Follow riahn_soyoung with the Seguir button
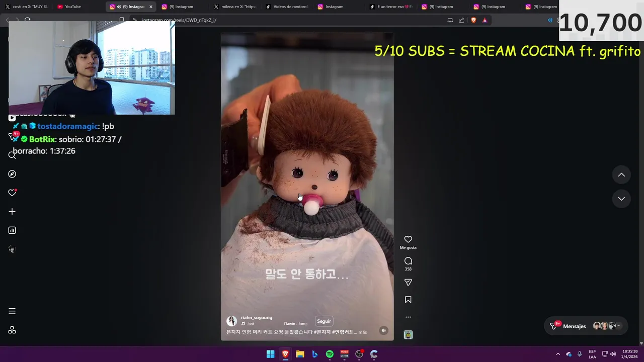This screenshot has height=362, width=644. click(324, 321)
